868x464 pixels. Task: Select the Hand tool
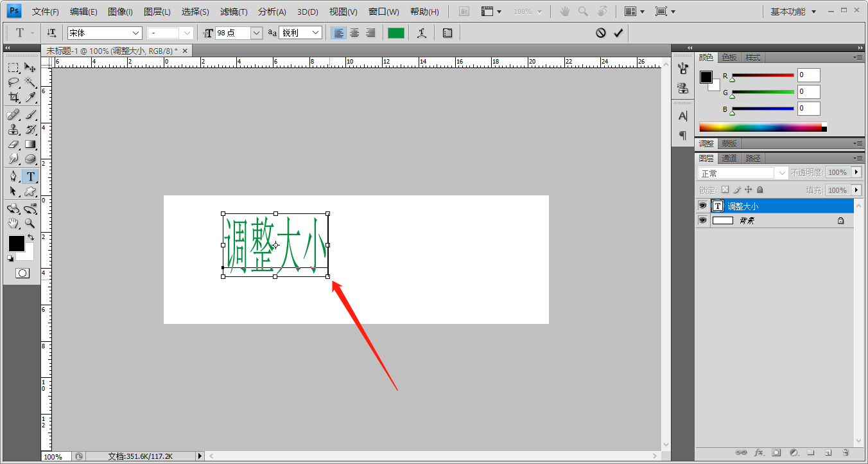coord(14,223)
